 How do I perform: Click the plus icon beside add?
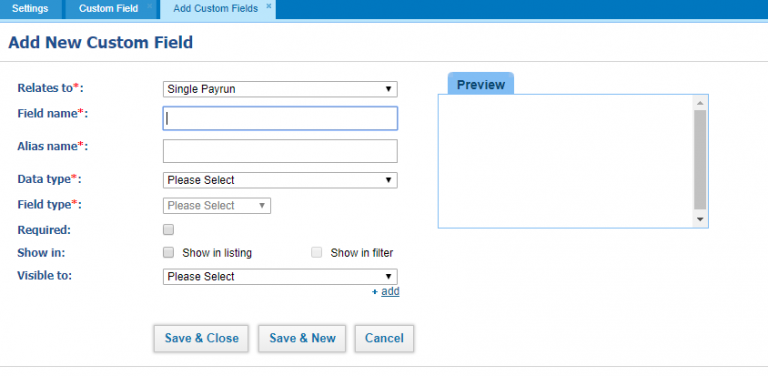coord(375,292)
